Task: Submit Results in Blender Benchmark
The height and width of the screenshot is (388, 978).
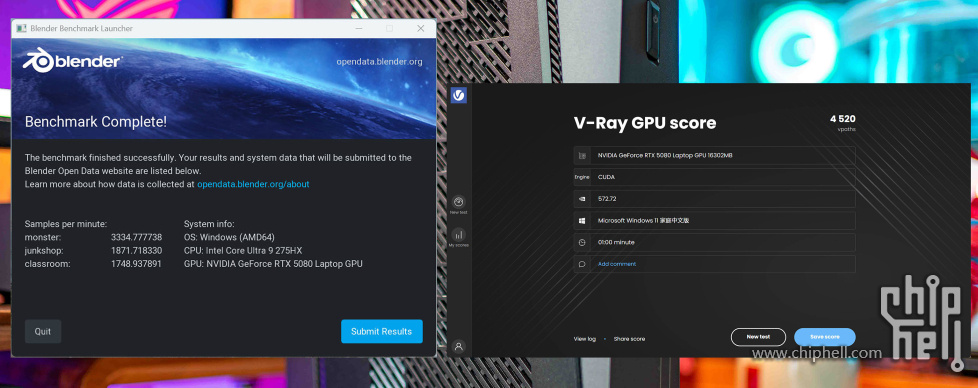Action: [x=382, y=331]
